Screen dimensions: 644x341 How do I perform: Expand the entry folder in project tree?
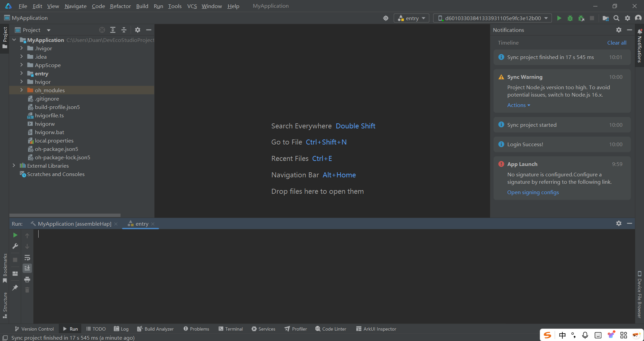[x=21, y=73]
